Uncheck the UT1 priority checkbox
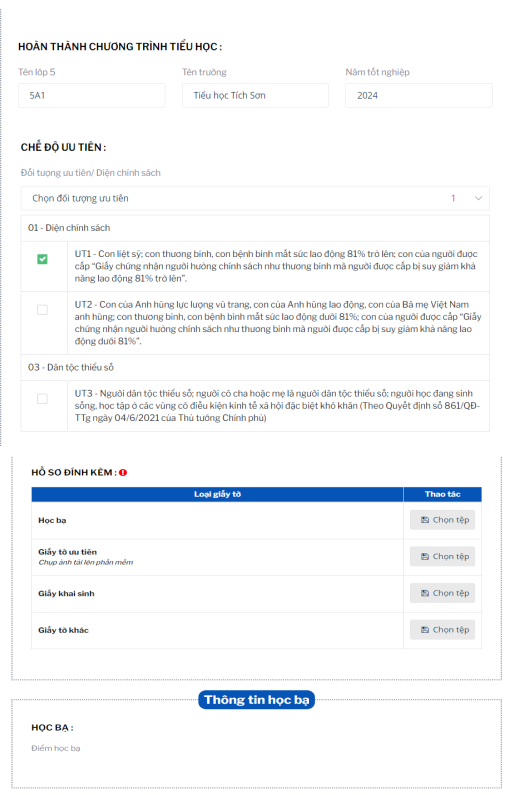The width and height of the screenshot is (509, 795). (43, 259)
